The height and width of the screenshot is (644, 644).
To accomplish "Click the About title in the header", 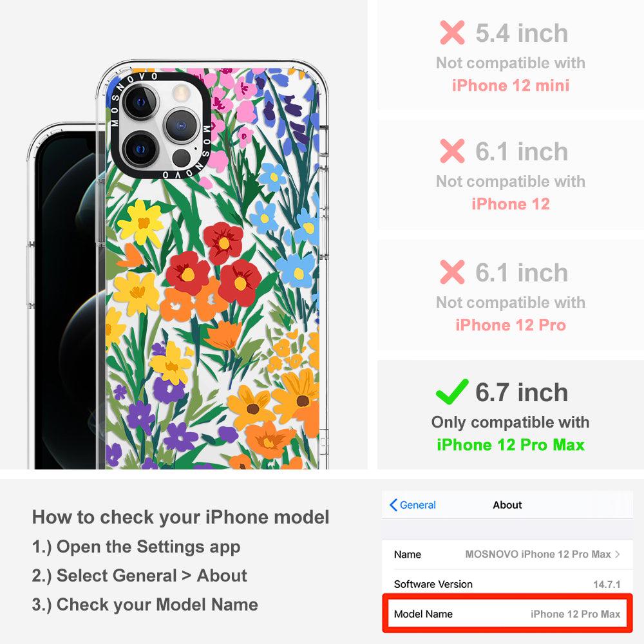I will 507,505.
